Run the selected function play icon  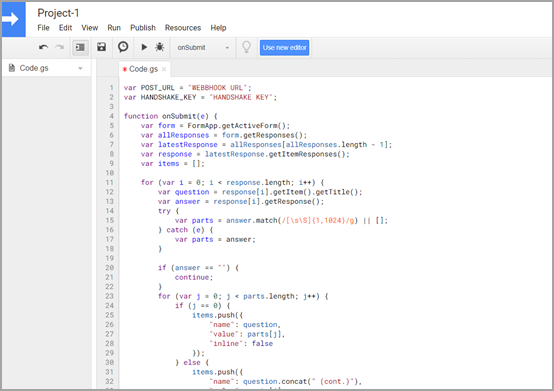tap(144, 47)
